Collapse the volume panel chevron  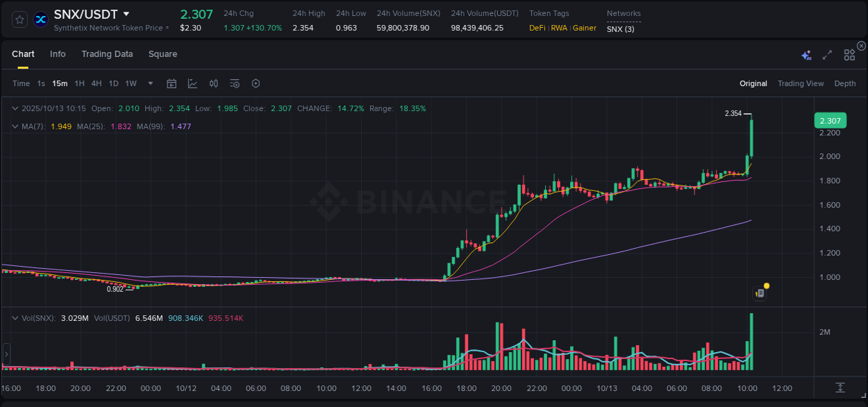(x=15, y=317)
